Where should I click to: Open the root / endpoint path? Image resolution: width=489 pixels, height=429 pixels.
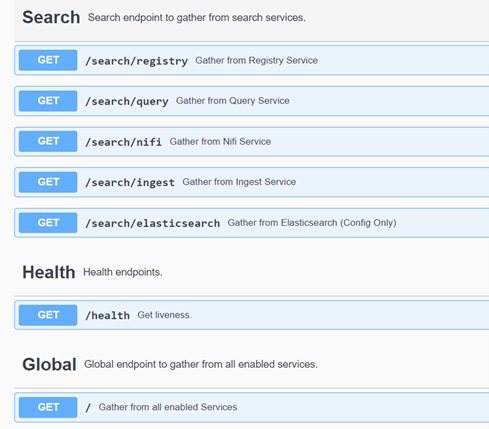click(x=88, y=407)
